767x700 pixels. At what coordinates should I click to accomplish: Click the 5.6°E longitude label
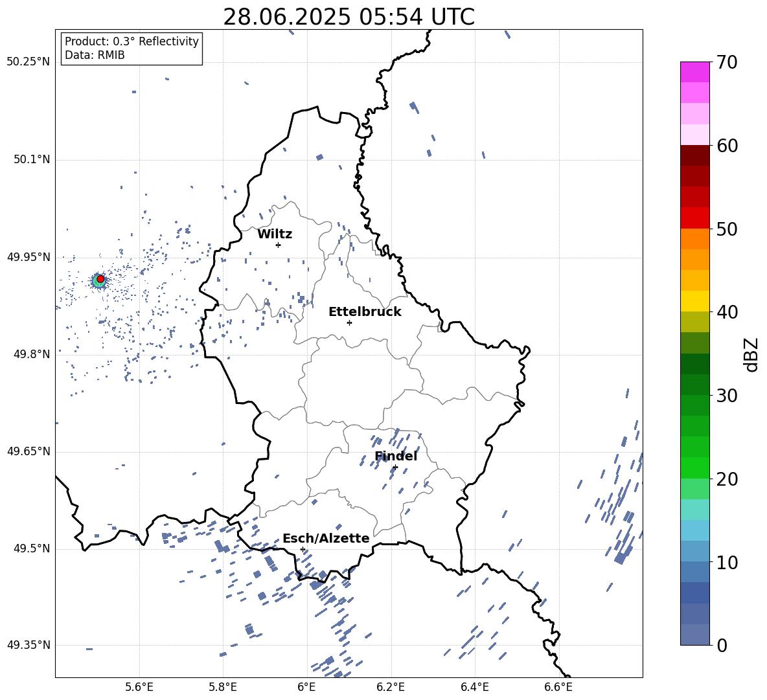pos(139,687)
